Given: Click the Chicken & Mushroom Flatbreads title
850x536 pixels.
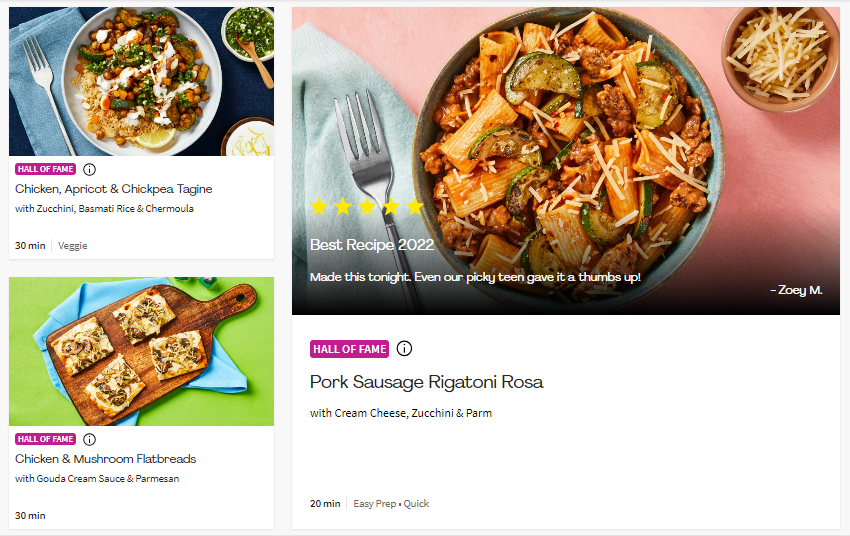Looking at the screenshot, I should pyautogui.click(x=106, y=459).
